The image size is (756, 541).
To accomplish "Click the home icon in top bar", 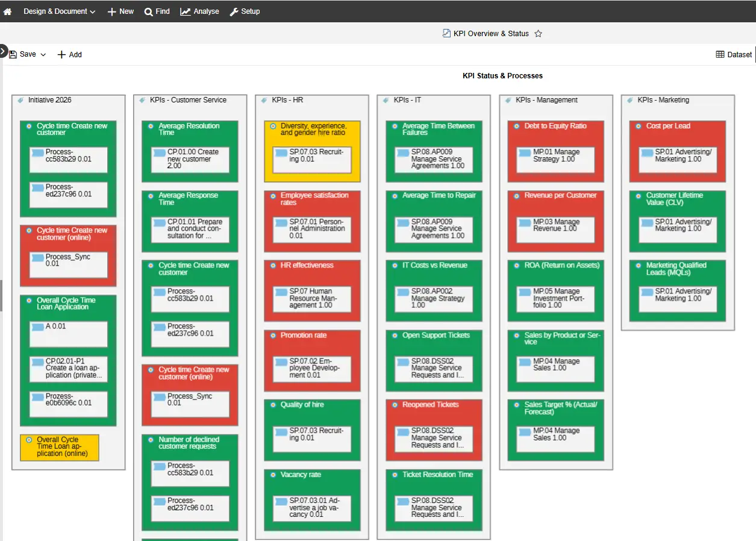I will point(8,11).
